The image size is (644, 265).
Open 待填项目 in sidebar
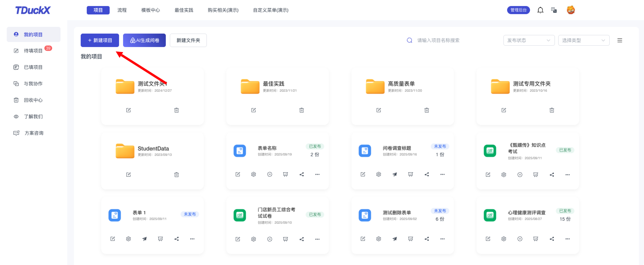click(34, 51)
